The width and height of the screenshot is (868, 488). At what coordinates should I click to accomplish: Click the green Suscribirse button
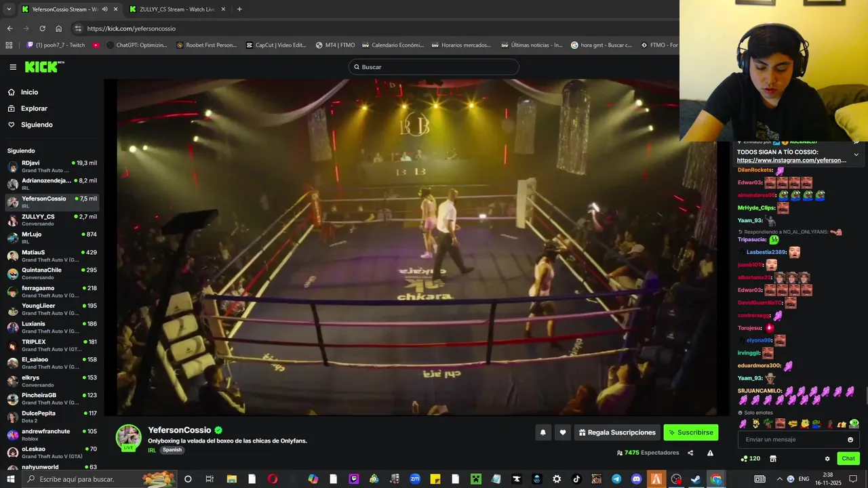click(691, 432)
